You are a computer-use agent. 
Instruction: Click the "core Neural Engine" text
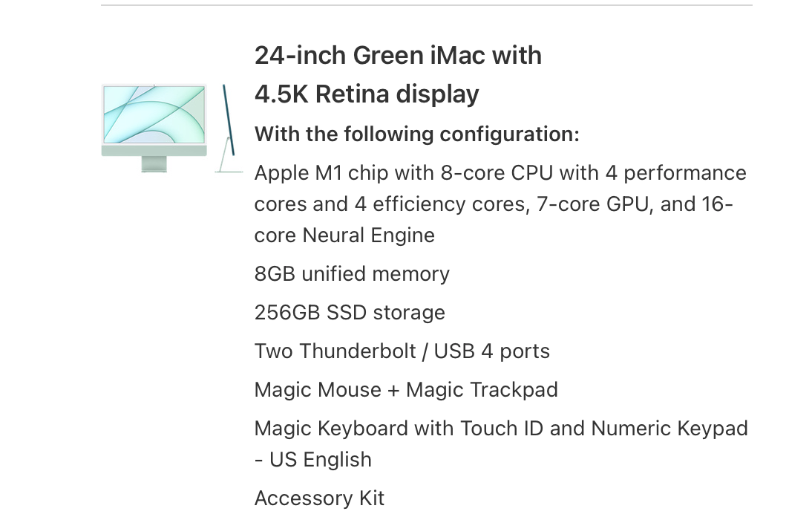coord(344,235)
